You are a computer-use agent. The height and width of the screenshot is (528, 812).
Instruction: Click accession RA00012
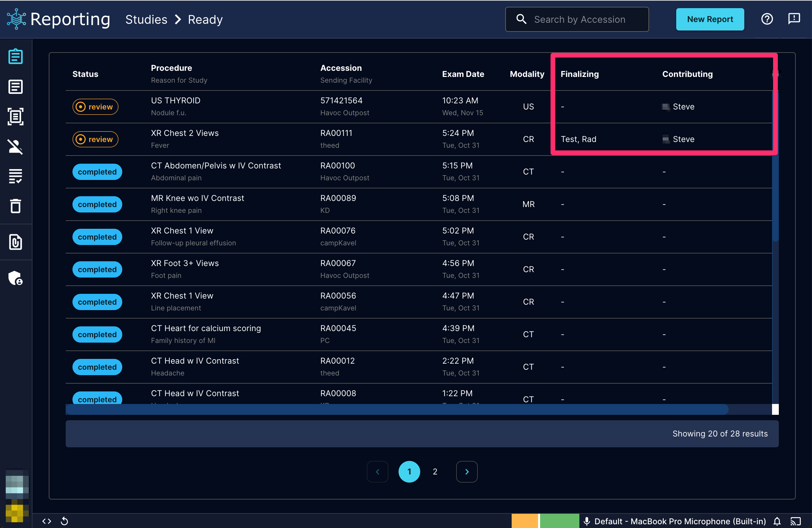tap(337, 361)
